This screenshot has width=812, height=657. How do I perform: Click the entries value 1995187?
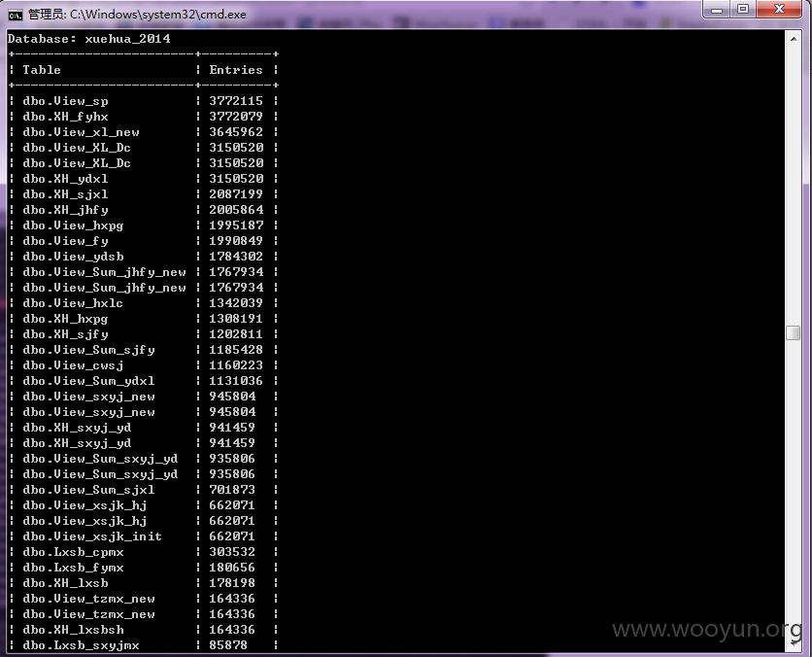[236, 225]
